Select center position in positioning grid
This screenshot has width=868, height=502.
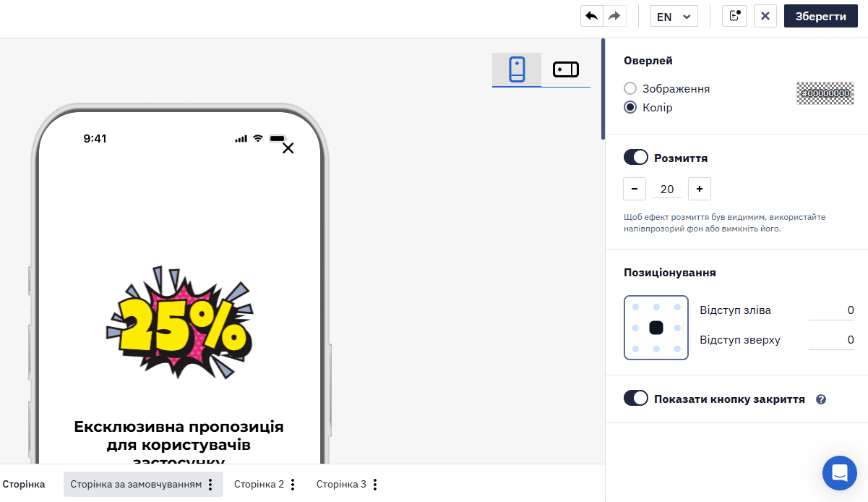pyautogui.click(x=656, y=328)
